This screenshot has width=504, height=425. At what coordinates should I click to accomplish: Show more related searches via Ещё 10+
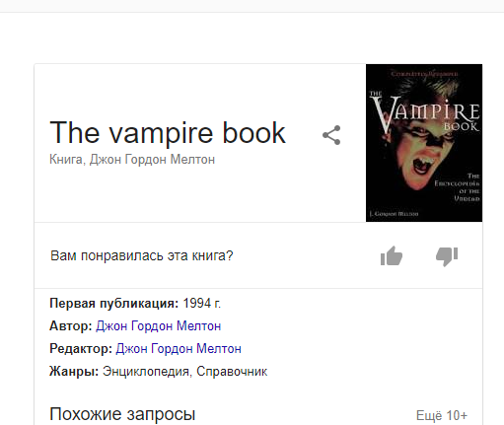[442, 415]
